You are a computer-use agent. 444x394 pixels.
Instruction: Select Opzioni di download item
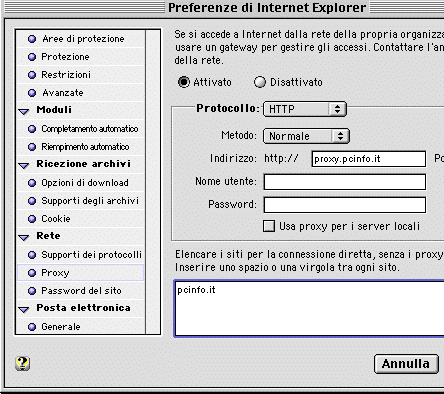click(x=81, y=183)
